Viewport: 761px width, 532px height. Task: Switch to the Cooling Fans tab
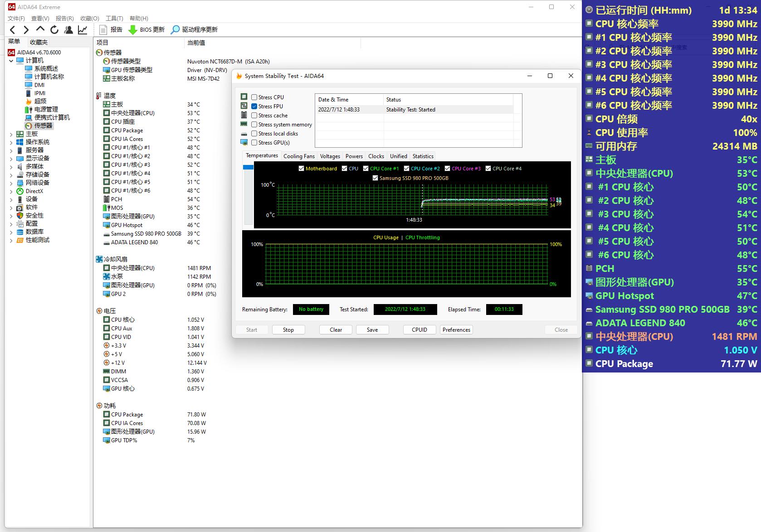(x=299, y=156)
